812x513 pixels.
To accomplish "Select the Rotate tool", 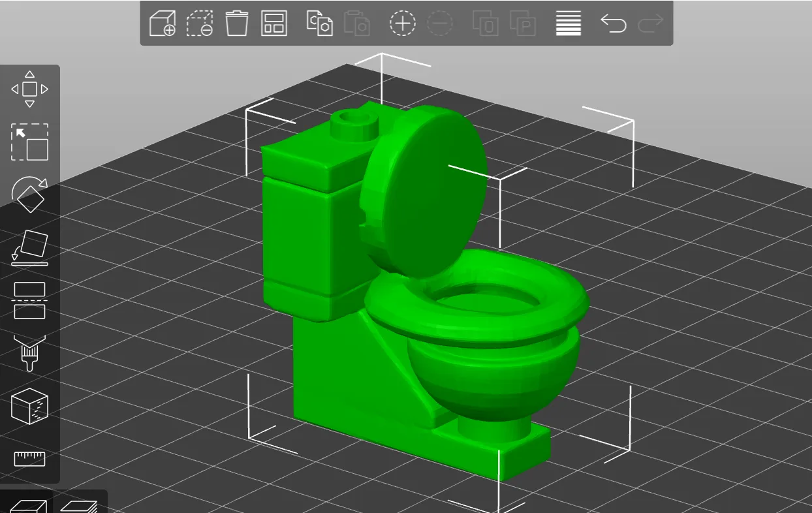I will click(x=29, y=196).
